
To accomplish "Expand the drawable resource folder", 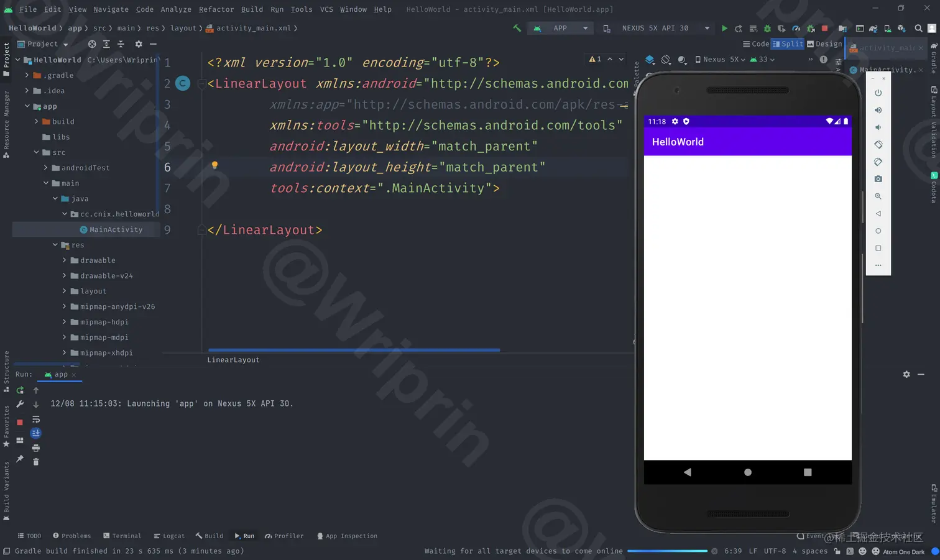I will (64, 260).
